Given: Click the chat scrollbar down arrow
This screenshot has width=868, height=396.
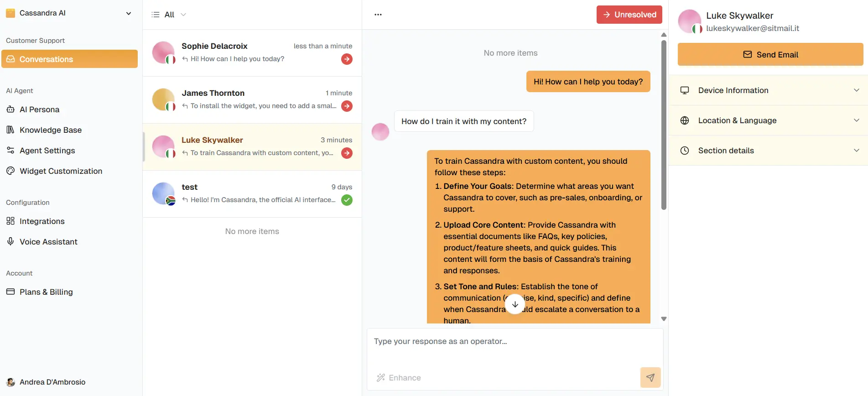Looking at the screenshot, I should coord(664,319).
